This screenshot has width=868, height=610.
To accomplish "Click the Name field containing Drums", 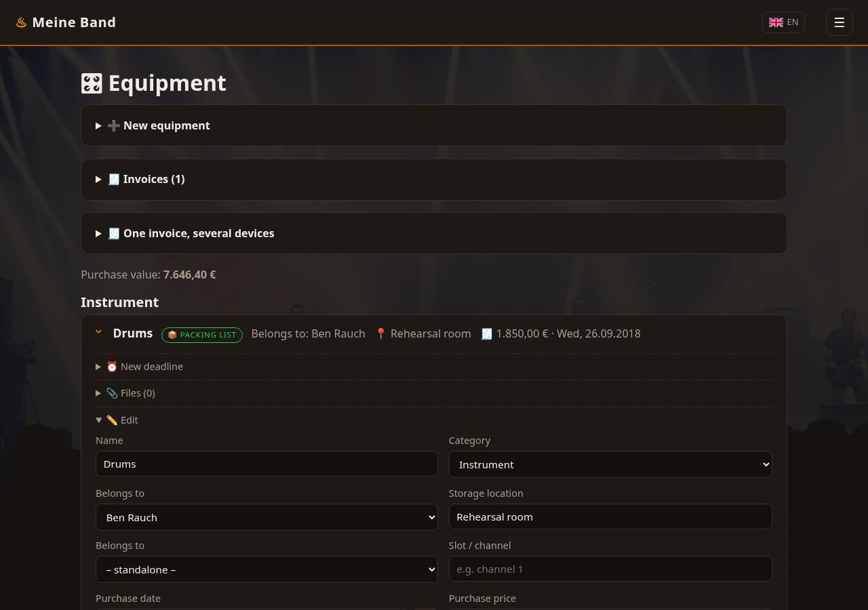I will (x=267, y=464).
